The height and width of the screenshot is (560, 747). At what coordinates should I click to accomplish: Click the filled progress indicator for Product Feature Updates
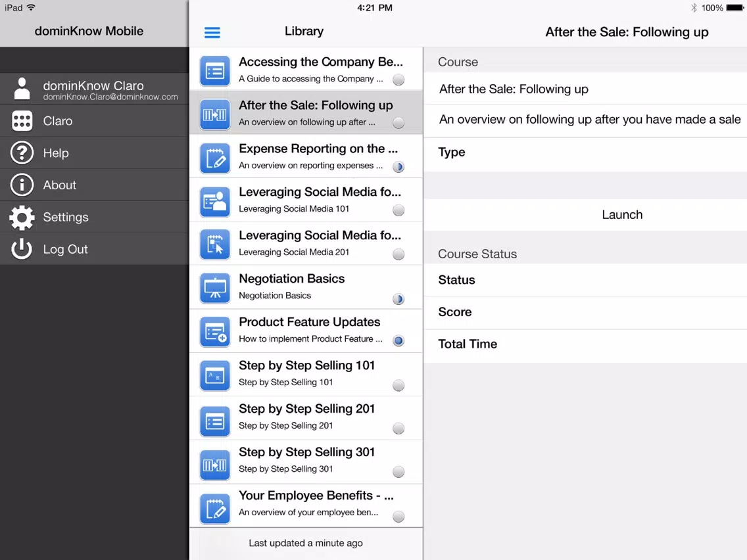pyautogui.click(x=398, y=340)
